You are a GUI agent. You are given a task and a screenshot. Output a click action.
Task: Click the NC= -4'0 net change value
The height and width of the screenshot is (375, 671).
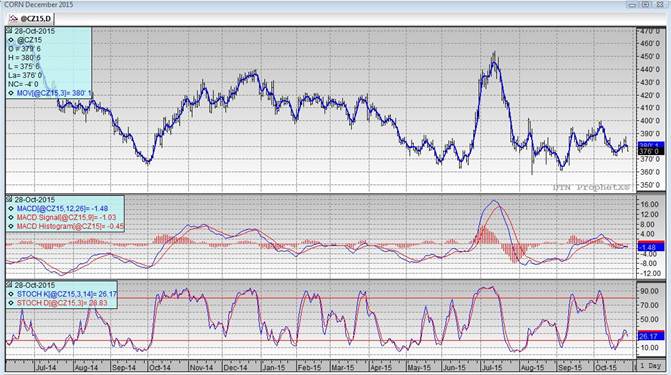coord(23,84)
